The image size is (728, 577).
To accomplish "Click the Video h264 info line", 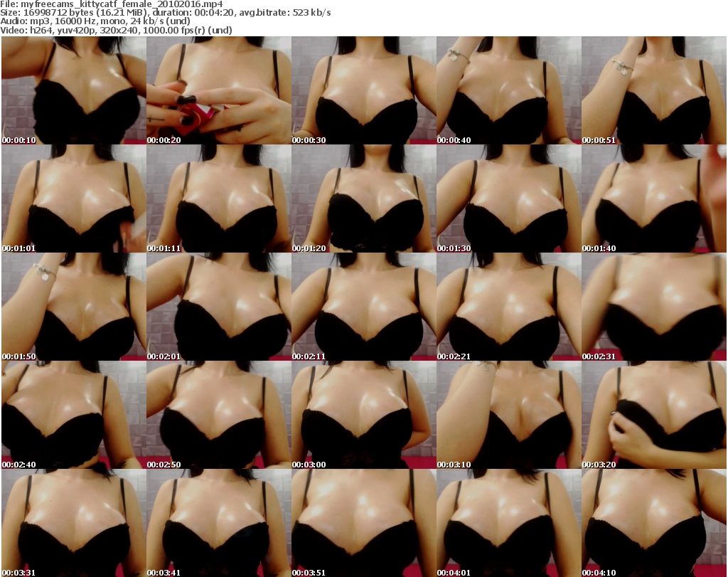I will 116,30.
